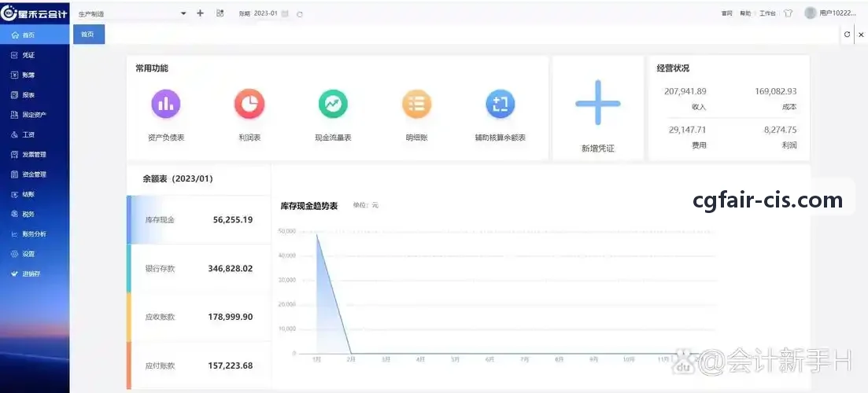Click the 常用功能 heading

[x=152, y=68]
